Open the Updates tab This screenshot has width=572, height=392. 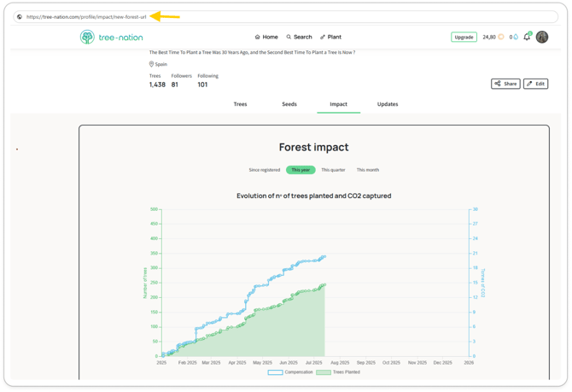pyautogui.click(x=388, y=104)
